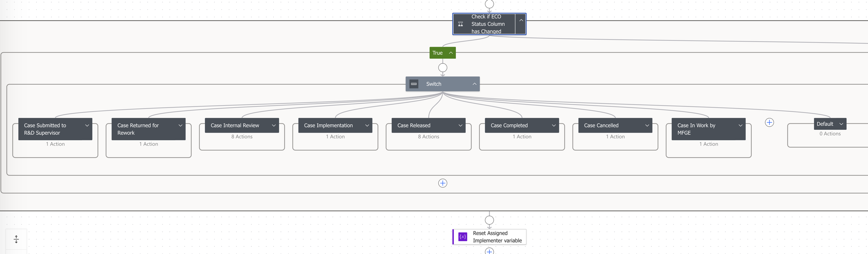Image resolution: width=868 pixels, height=254 pixels.
Task: Click '1 Action' under Case Completed
Action: click(522, 137)
